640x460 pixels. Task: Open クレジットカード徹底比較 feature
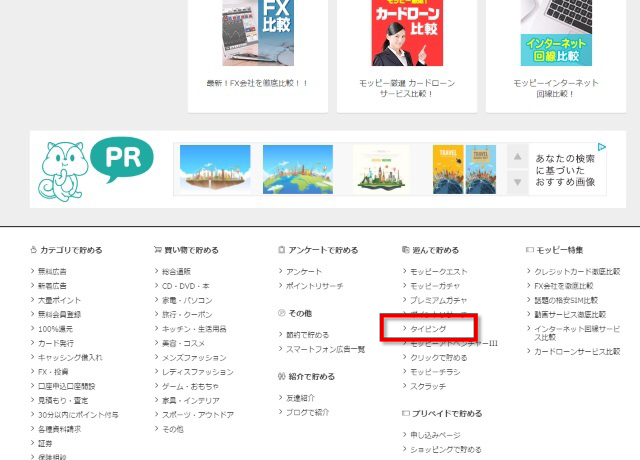(577, 272)
